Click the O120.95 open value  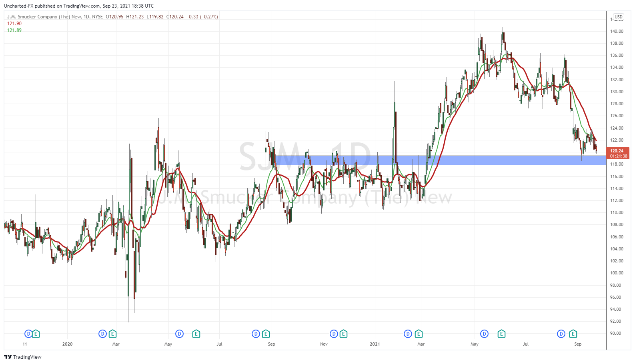coord(114,17)
